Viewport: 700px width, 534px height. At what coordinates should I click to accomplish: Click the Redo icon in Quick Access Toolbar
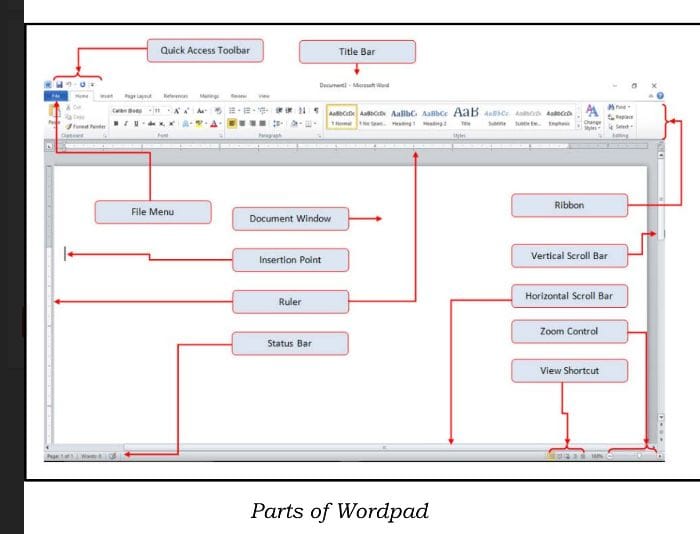tap(83, 84)
